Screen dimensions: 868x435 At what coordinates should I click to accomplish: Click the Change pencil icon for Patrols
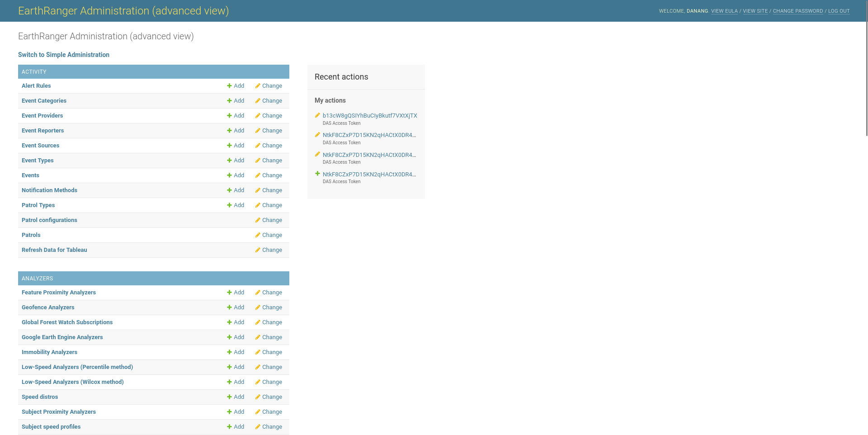coord(258,235)
